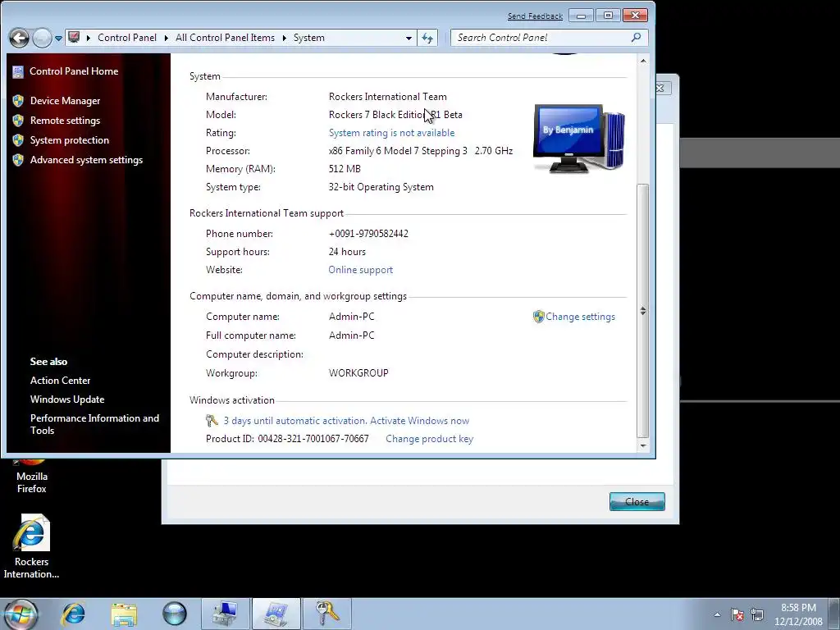
Task: Open address bar history dropdown
Action: pos(409,38)
